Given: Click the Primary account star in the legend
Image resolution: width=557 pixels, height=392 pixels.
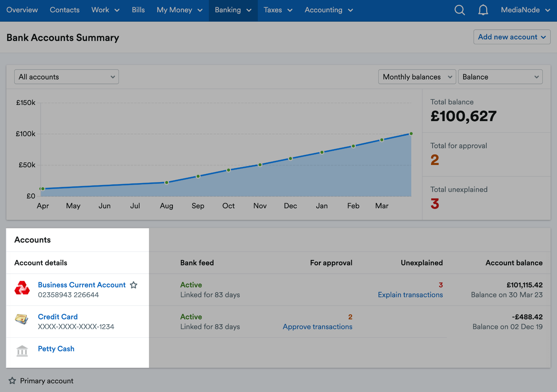Looking at the screenshot, I should [12, 381].
